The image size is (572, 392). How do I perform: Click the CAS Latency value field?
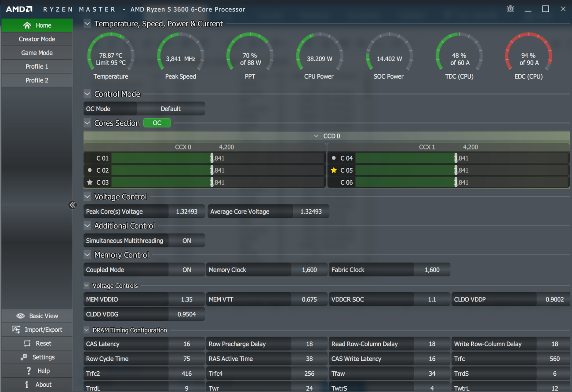[x=187, y=344]
